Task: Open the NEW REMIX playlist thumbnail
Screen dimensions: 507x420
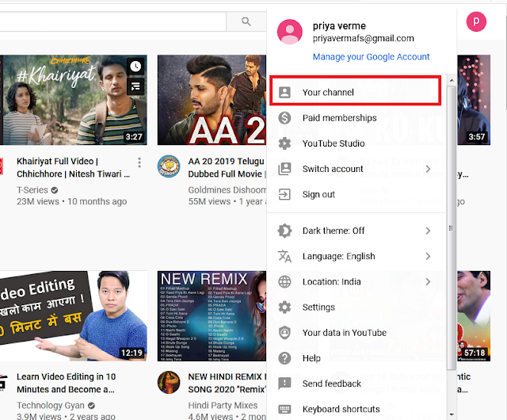Action: [x=212, y=316]
